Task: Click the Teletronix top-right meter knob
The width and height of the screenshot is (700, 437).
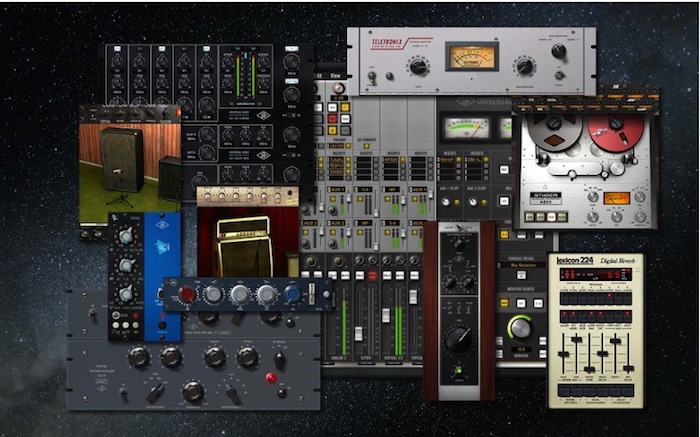Action: click(x=558, y=51)
